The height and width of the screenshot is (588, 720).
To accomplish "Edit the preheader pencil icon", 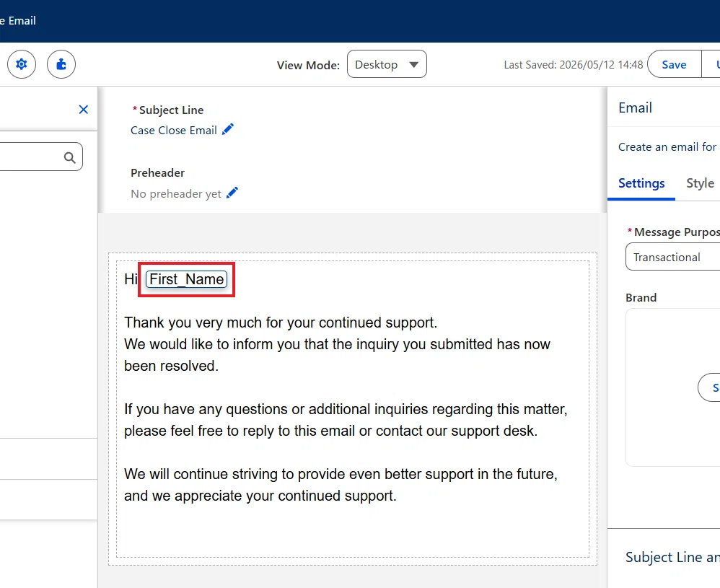I will pos(232,193).
